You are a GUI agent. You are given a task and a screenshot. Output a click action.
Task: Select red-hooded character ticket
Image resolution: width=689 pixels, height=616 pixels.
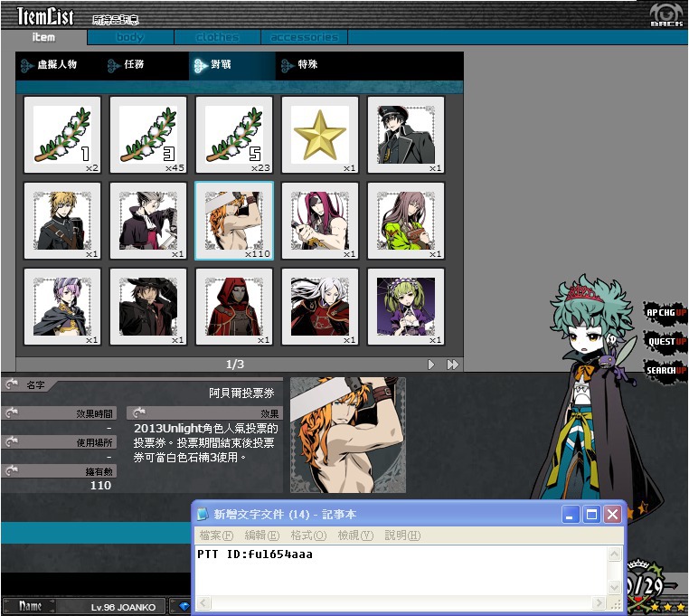click(234, 307)
